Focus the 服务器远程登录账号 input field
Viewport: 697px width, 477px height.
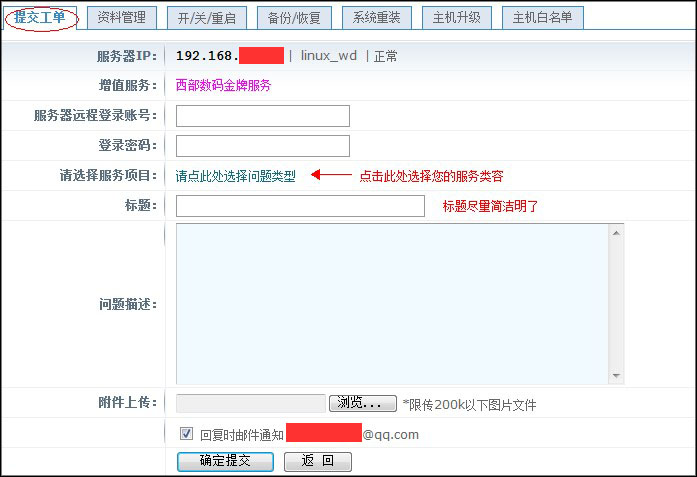coord(262,116)
